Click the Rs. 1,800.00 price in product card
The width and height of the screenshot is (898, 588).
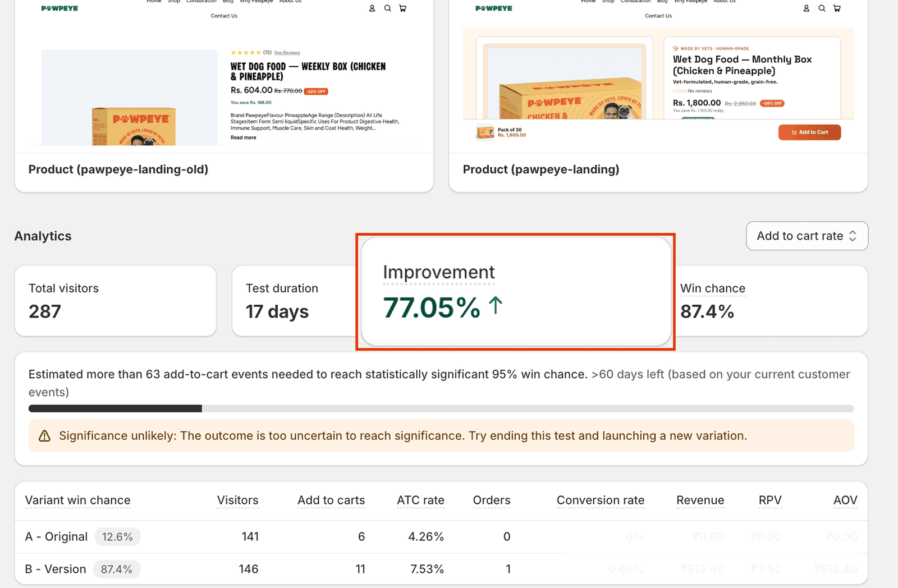(x=697, y=103)
